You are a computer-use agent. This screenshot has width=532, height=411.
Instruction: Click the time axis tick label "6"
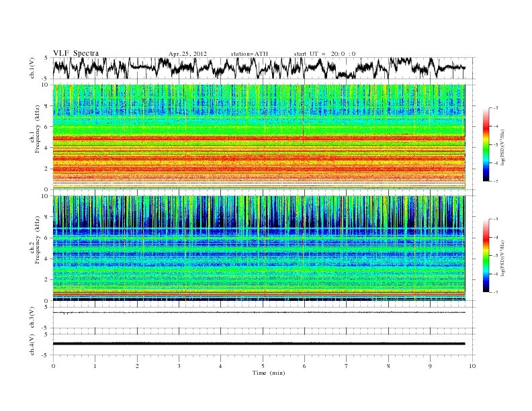point(304,366)
